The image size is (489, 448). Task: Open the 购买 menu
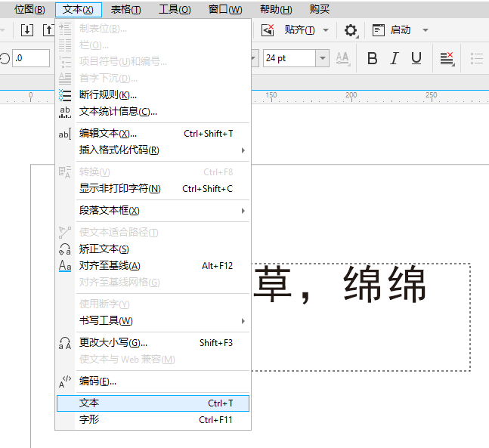coord(320,9)
